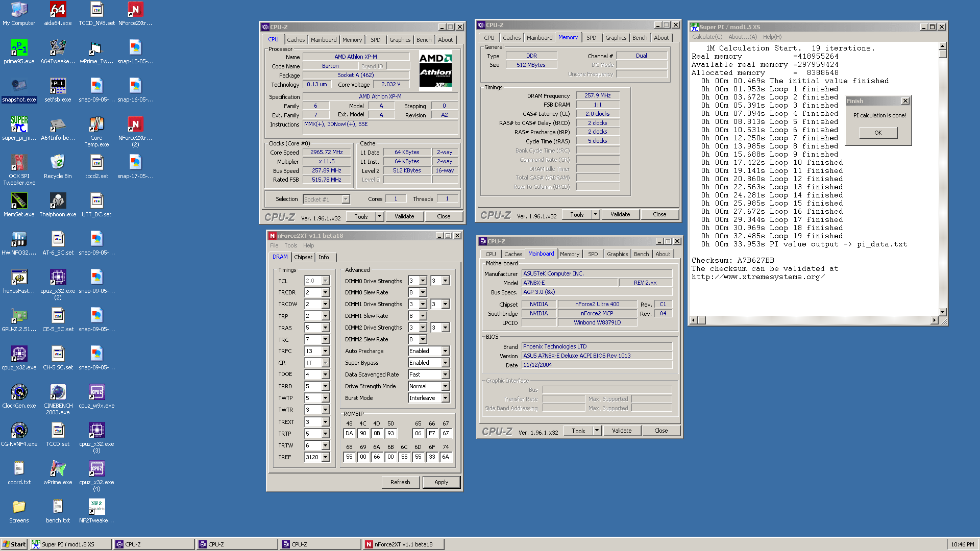
Task: Expand Super Bypass dropdown
Action: [445, 363]
